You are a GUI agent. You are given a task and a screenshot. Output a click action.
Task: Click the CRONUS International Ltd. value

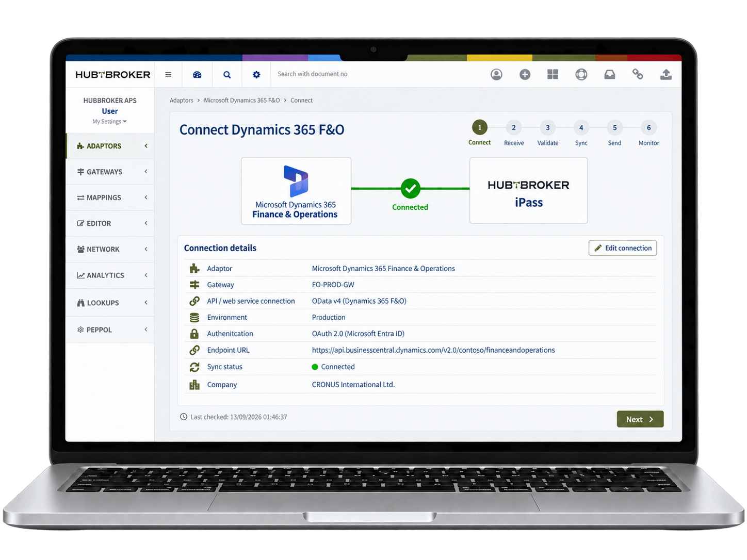(x=353, y=385)
